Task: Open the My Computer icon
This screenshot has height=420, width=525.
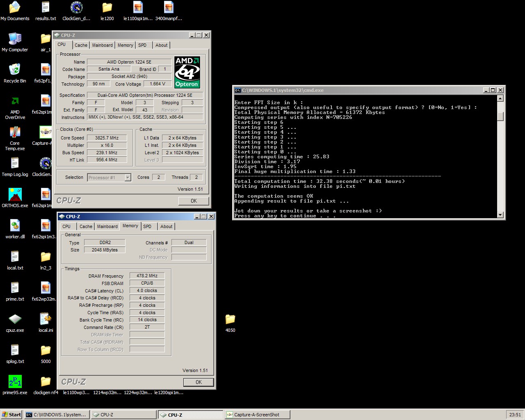Action: click(x=15, y=39)
